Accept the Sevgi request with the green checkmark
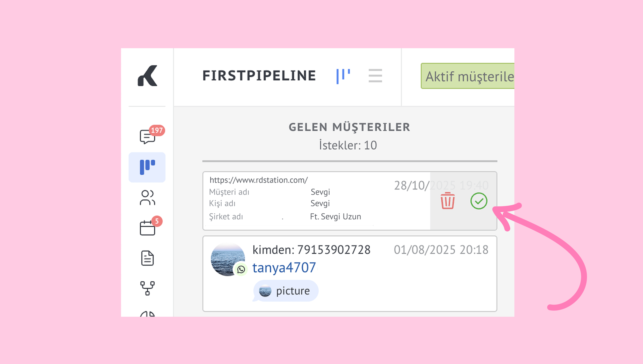The image size is (643, 364). (x=478, y=201)
